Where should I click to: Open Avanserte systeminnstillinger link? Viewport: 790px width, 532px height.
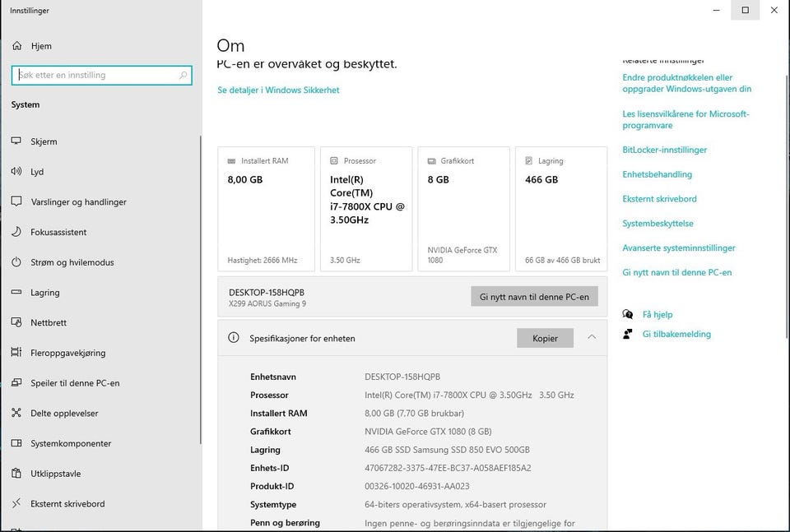[679, 247]
